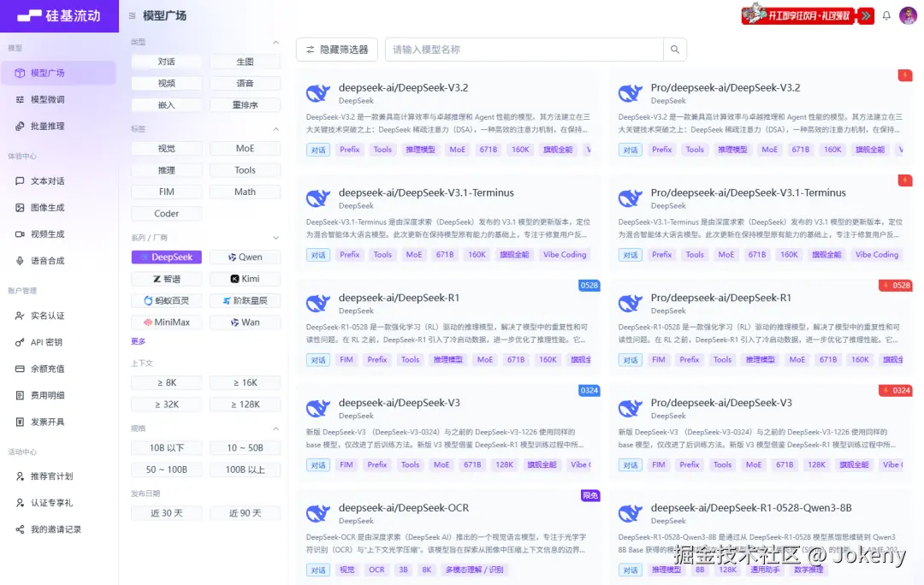Click the 批量推理 icon in sidebar

[20, 126]
